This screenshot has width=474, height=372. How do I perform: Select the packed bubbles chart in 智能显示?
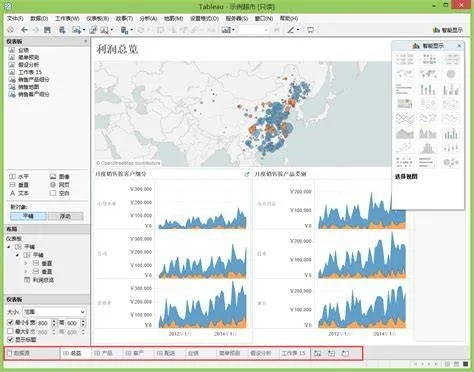tap(451, 162)
